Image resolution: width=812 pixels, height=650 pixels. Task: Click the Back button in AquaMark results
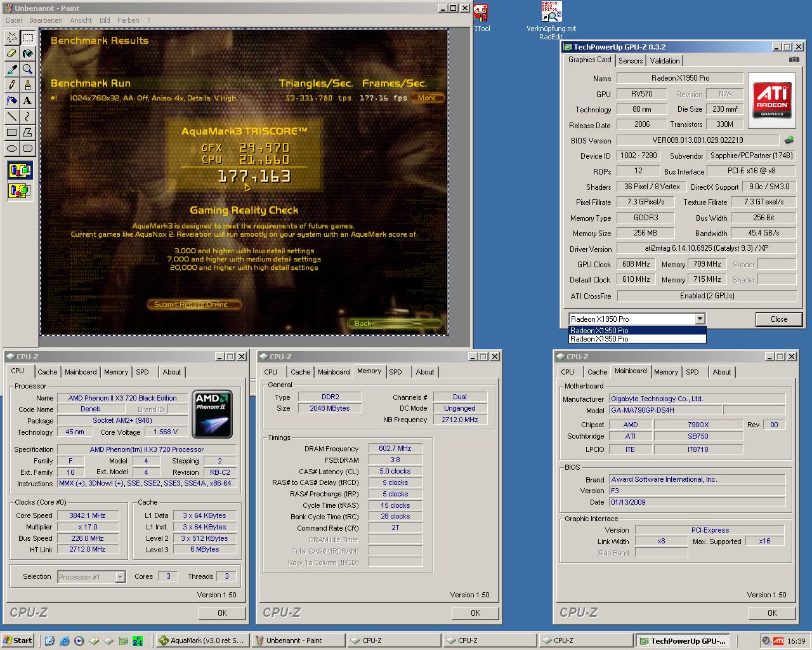click(394, 324)
